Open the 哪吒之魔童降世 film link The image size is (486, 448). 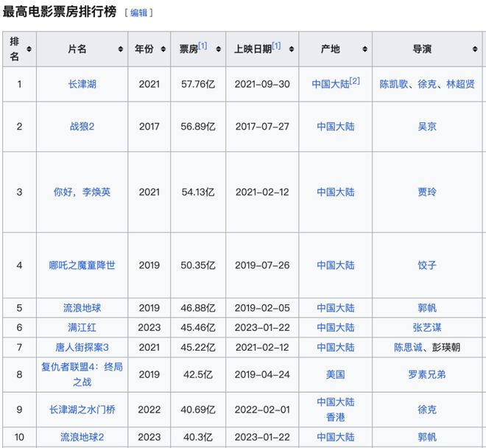82,265
